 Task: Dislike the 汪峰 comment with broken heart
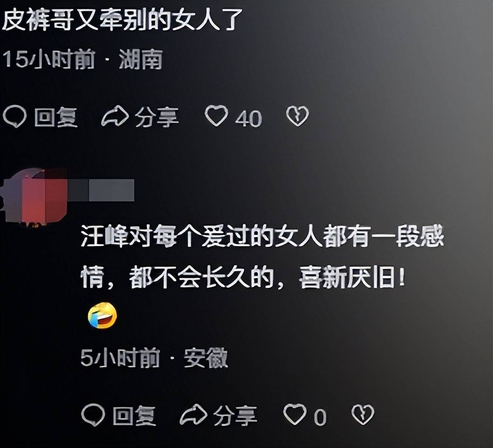pyautogui.click(x=363, y=414)
